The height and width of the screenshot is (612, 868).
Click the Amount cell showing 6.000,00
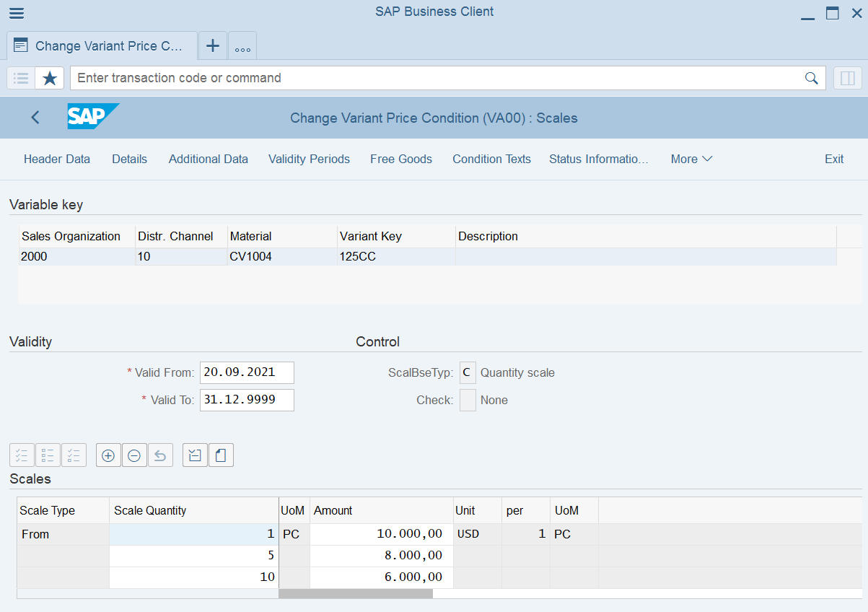(x=381, y=577)
